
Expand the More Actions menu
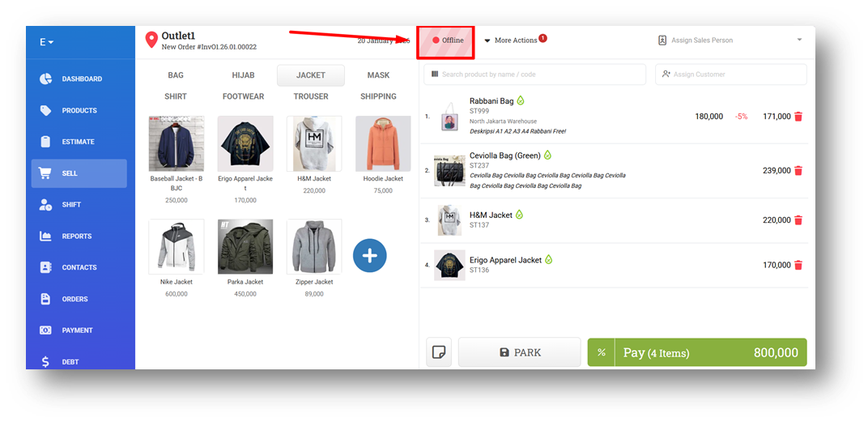510,40
